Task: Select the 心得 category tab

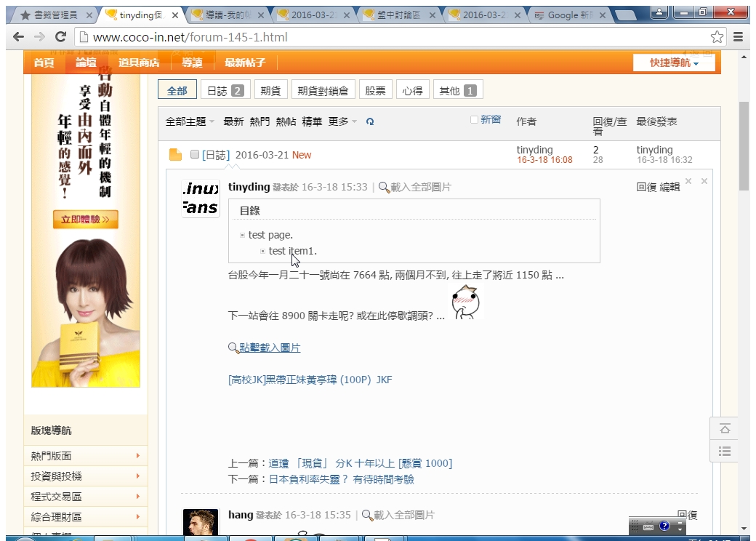Action: coord(412,90)
